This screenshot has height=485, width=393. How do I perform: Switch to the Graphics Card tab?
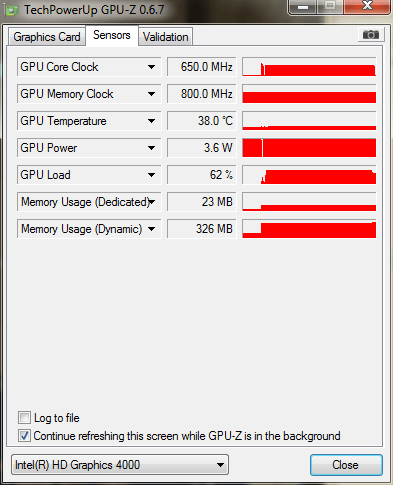coord(47,37)
